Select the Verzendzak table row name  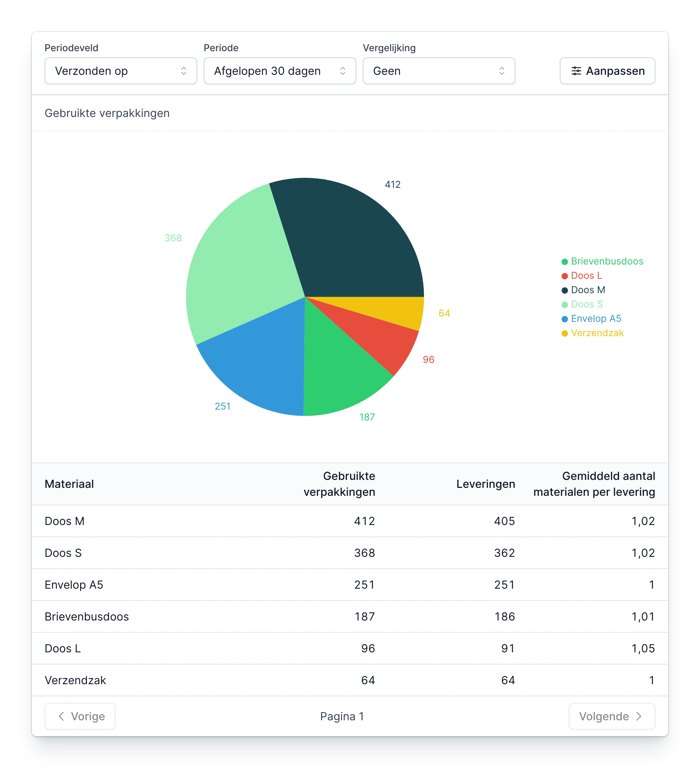click(75, 680)
